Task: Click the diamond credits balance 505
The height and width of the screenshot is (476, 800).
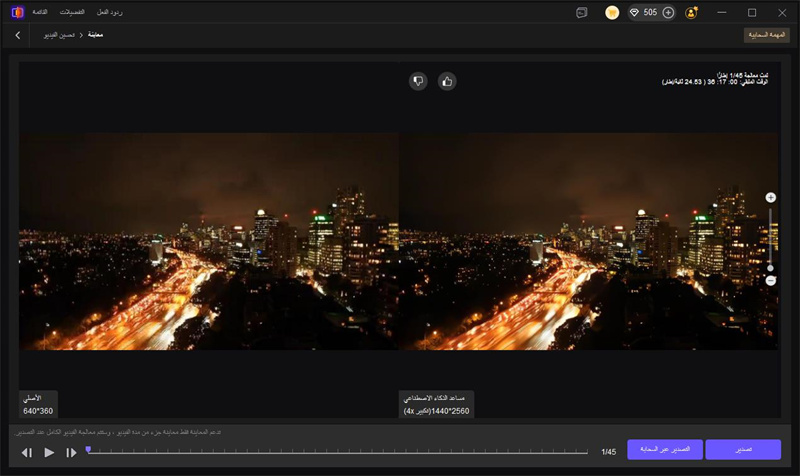Action: pos(646,12)
